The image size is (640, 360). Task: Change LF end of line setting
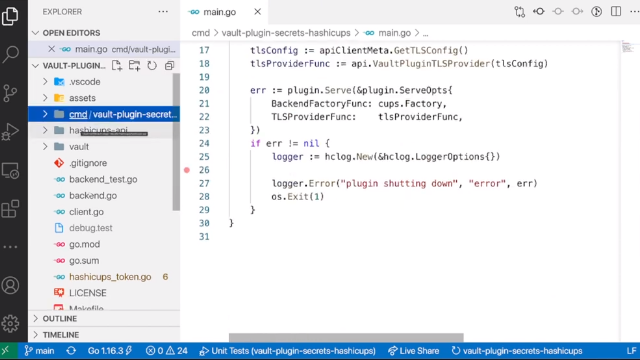pyautogui.click(x=631, y=351)
